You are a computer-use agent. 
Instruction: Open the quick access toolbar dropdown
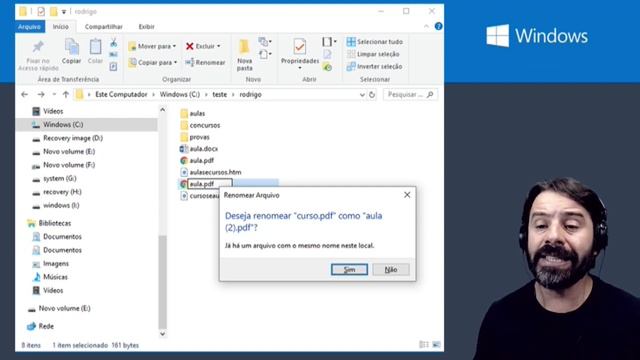(64, 12)
